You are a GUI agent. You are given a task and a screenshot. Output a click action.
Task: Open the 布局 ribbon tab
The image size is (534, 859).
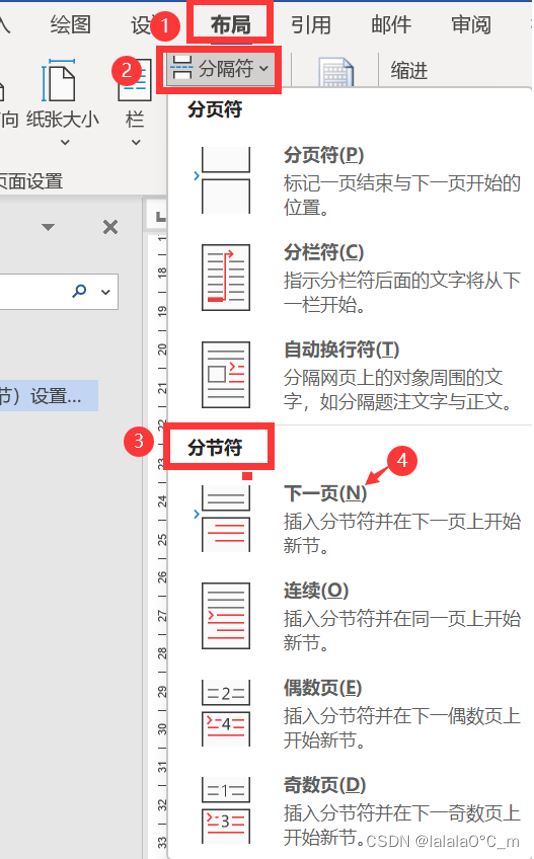[231, 24]
